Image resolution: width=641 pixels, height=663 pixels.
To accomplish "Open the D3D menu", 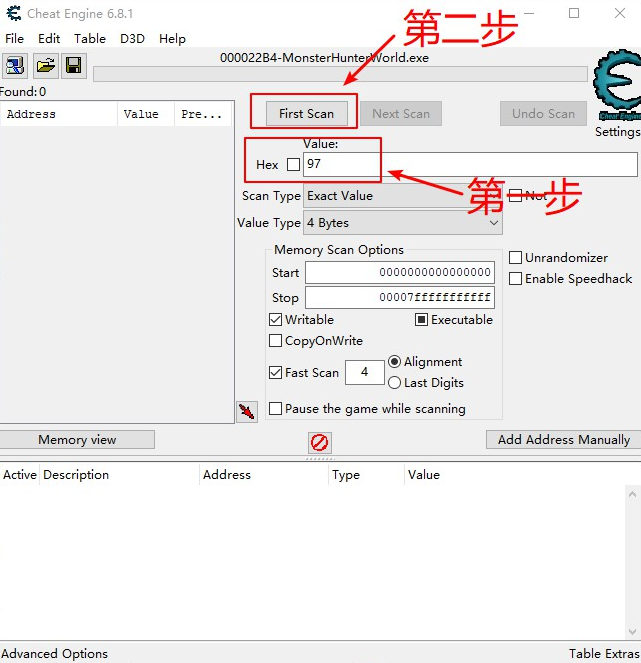I will [x=132, y=38].
